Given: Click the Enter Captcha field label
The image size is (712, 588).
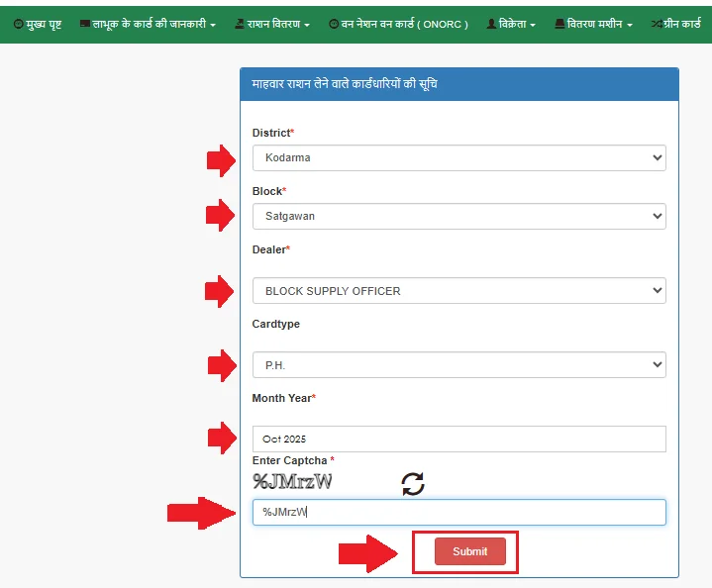Looking at the screenshot, I should coord(293,460).
